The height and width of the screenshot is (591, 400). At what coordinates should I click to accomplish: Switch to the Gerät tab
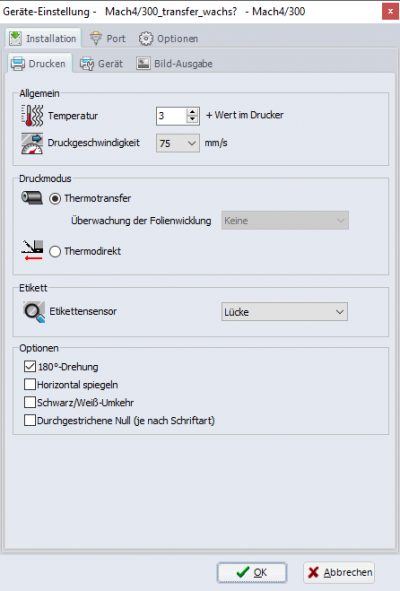coord(101,64)
